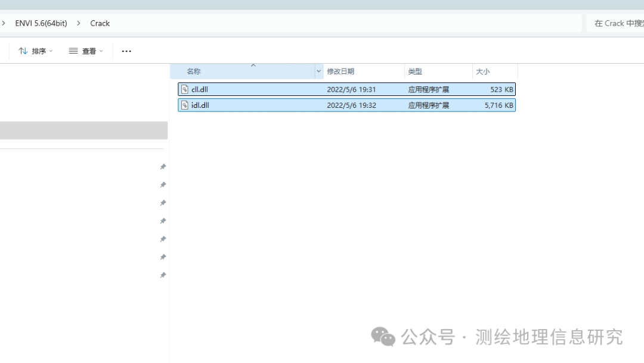Viewport: 644px width, 363px height.
Task: Click the bottommost pin icon in navigation pane
Action: 162,275
